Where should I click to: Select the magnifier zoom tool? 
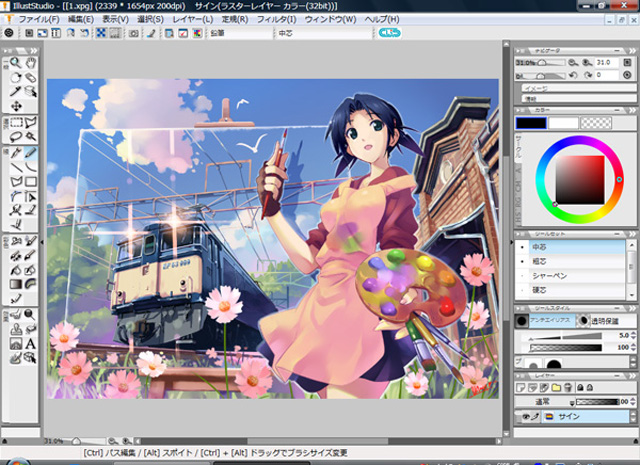tap(16, 62)
